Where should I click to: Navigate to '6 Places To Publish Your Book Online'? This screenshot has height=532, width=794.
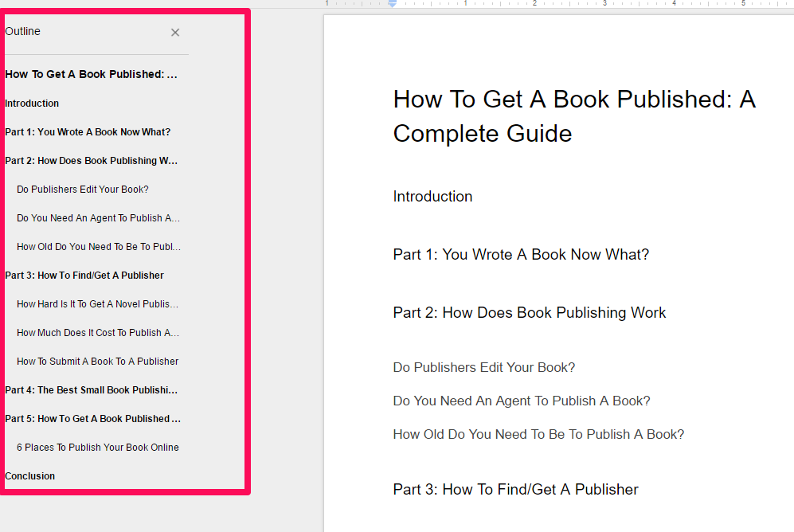point(98,448)
